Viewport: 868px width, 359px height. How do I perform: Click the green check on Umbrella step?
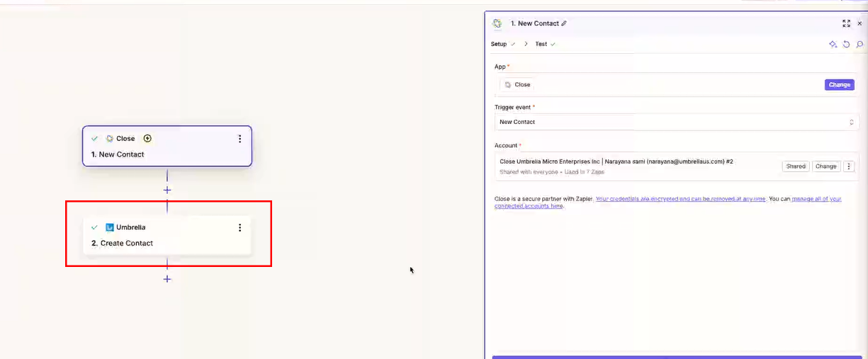(95, 227)
